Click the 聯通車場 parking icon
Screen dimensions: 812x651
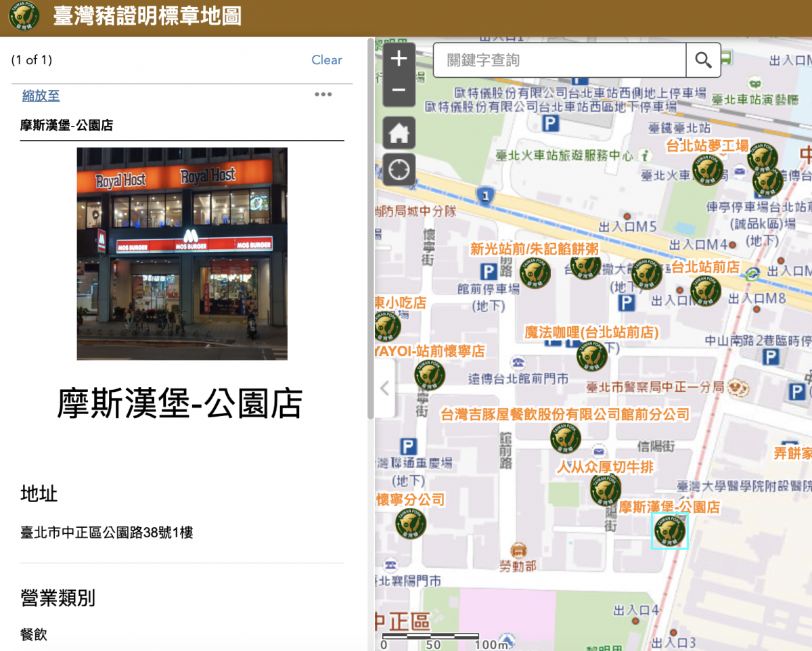[408, 447]
